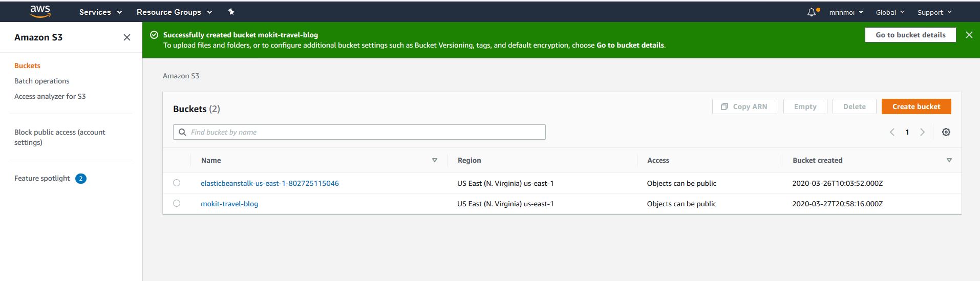Screen dimensions: 980x281
Task: Click the Empty bucket button
Action: [805, 106]
